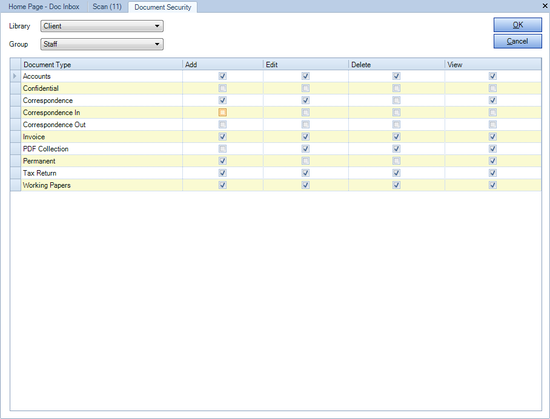Check Edit permission for Permanent
This screenshot has height=419, width=550.
306,161
